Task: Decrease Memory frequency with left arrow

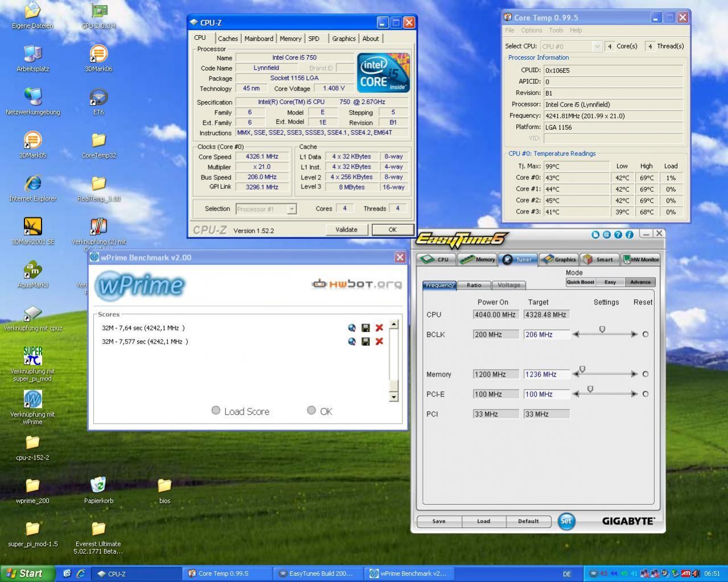Action: coord(575,374)
